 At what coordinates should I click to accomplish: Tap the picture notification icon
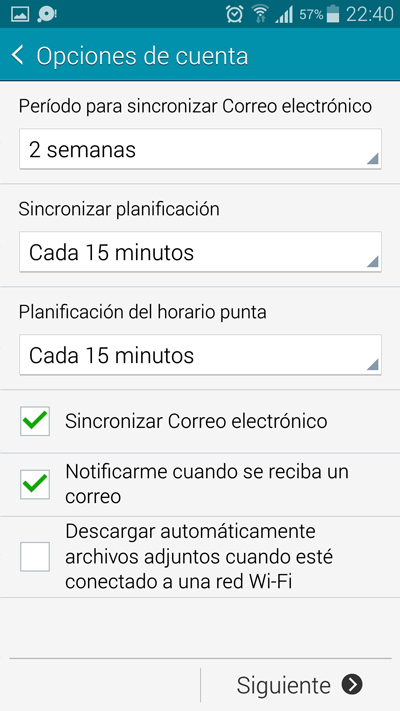click(20, 14)
